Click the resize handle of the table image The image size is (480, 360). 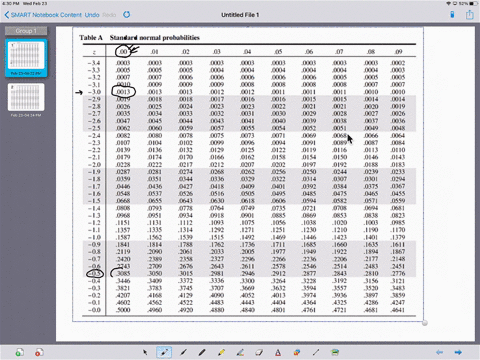click(425, 323)
